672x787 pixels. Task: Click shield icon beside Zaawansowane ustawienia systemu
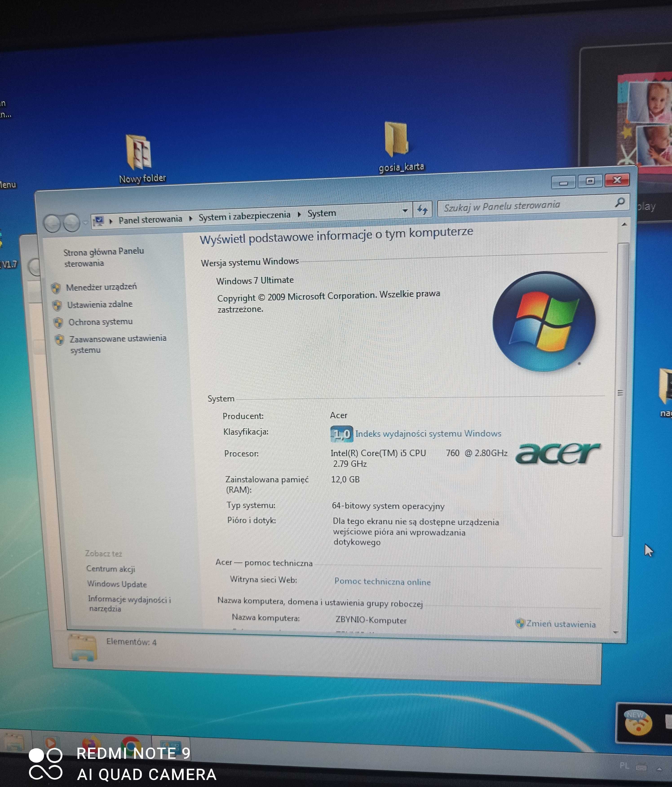[x=59, y=340]
